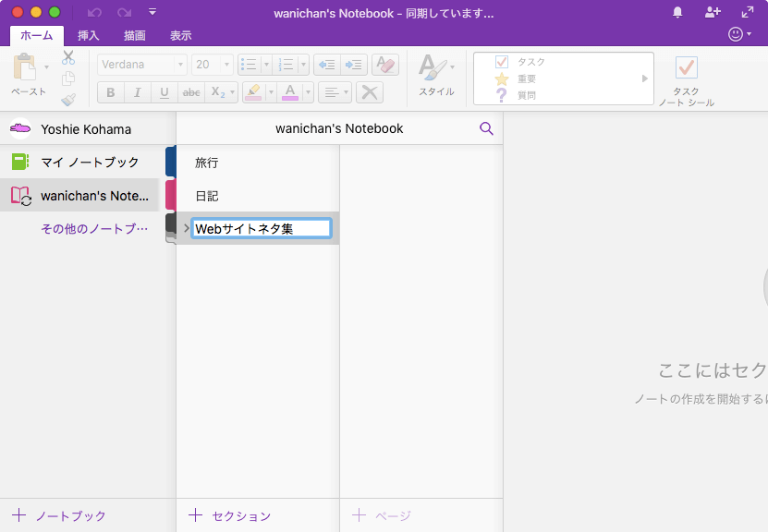Select the マイ ノートブック notebook
Viewport: 768px width, 532px height.
tap(79, 162)
